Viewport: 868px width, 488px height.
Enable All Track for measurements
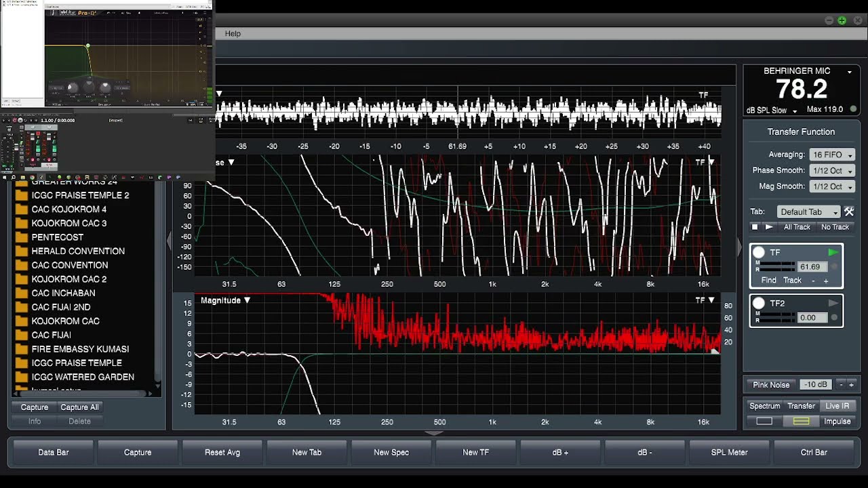[797, 227]
